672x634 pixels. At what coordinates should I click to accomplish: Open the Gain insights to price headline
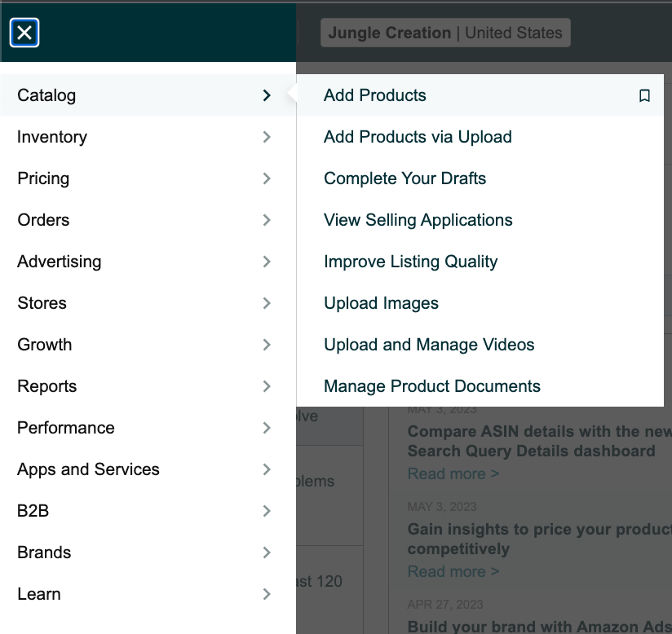[540, 539]
